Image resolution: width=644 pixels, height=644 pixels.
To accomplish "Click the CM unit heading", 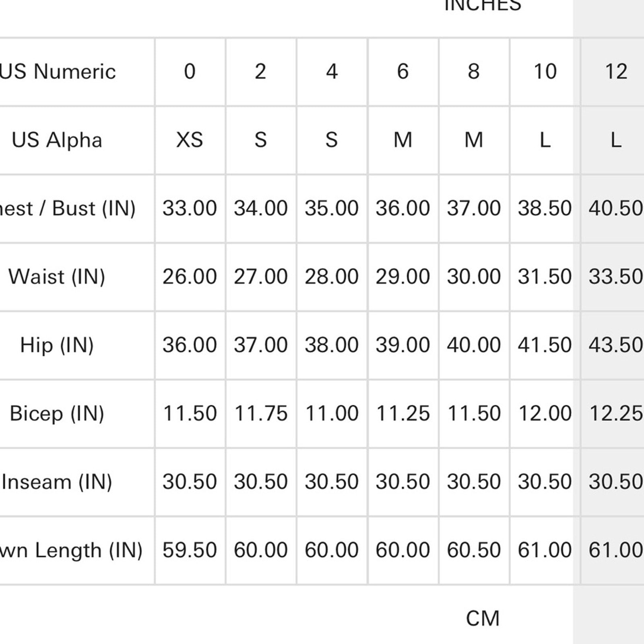I will [x=483, y=618].
